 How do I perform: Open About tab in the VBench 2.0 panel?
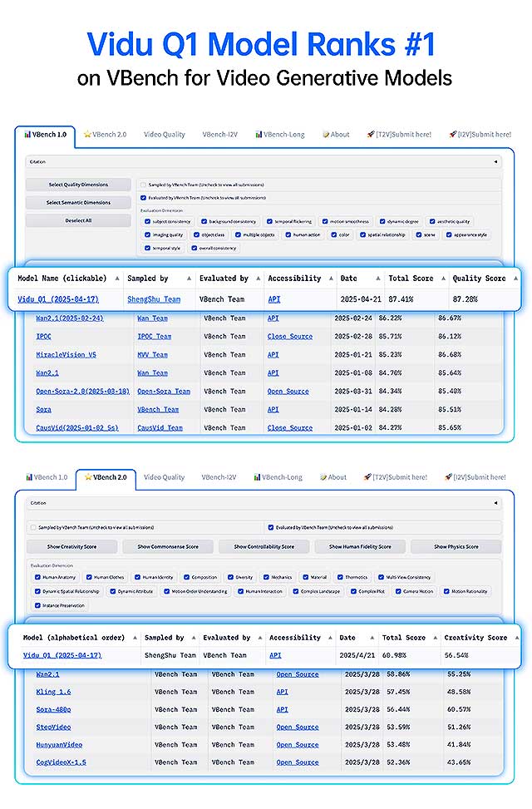[x=333, y=477]
